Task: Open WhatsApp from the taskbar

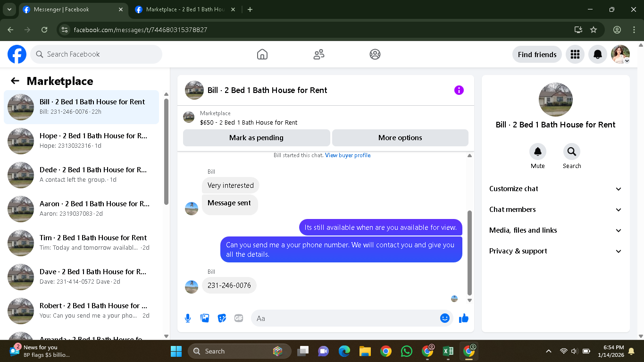Action: point(407,351)
